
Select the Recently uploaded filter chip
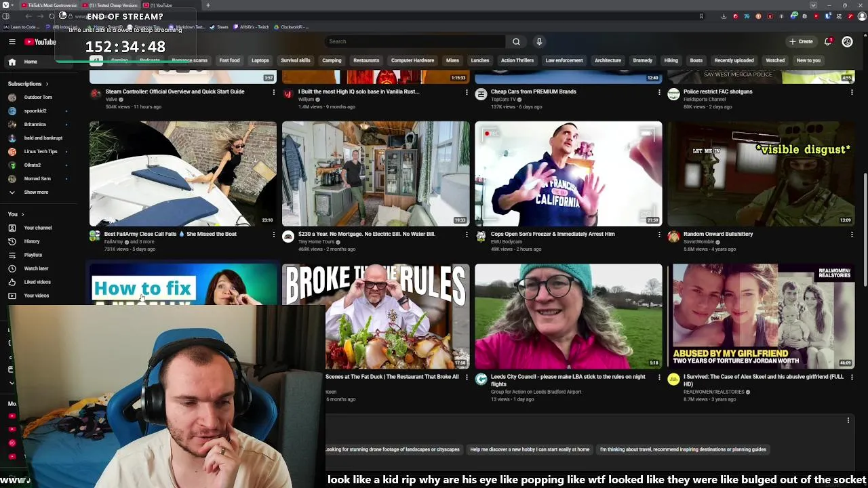(x=734, y=60)
